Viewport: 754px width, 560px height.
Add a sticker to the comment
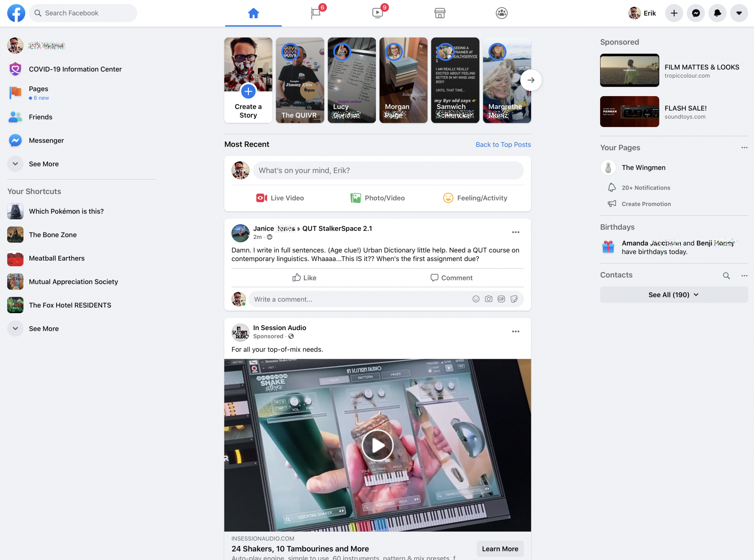click(514, 299)
